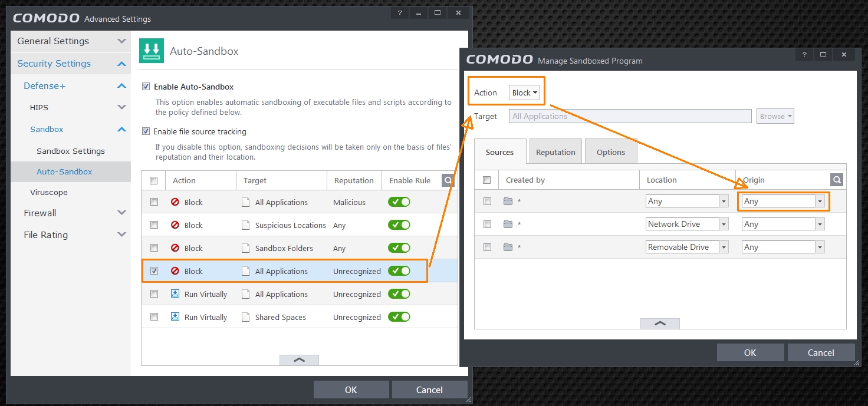Open search icon in Sources table header

pyautogui.click(x=837, y=180)
